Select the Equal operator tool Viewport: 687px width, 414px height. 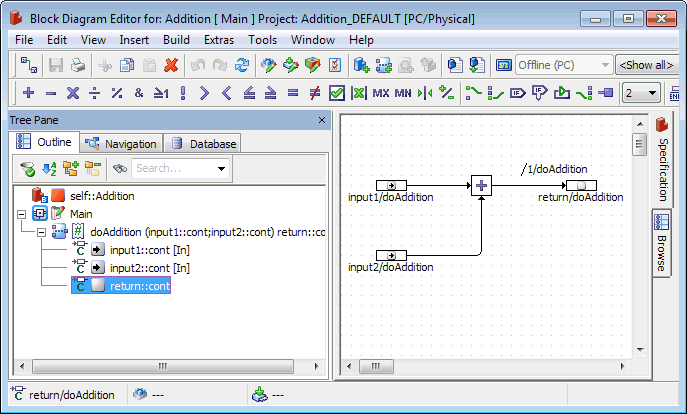[293, 93]
